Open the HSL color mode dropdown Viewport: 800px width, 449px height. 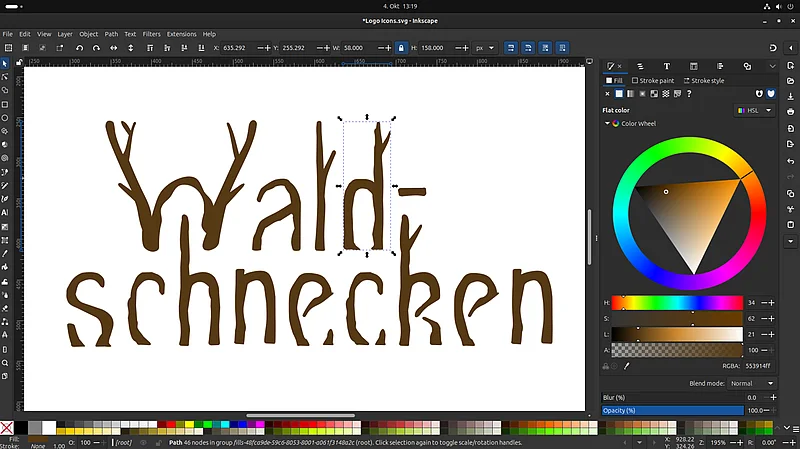[755, 110]
